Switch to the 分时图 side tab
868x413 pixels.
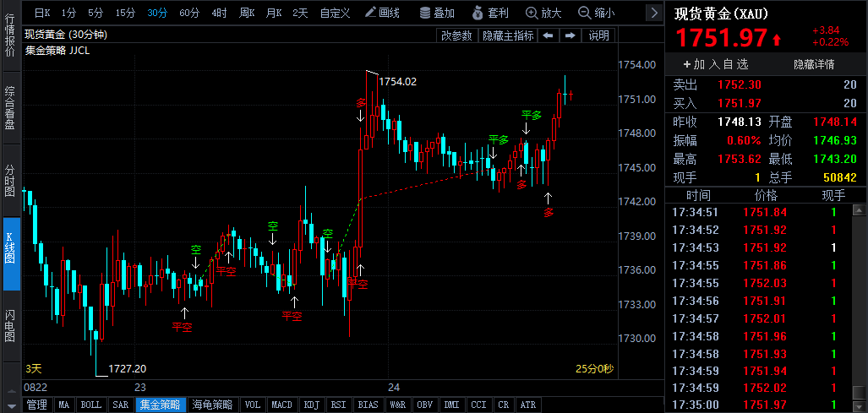tap(10, 179)
